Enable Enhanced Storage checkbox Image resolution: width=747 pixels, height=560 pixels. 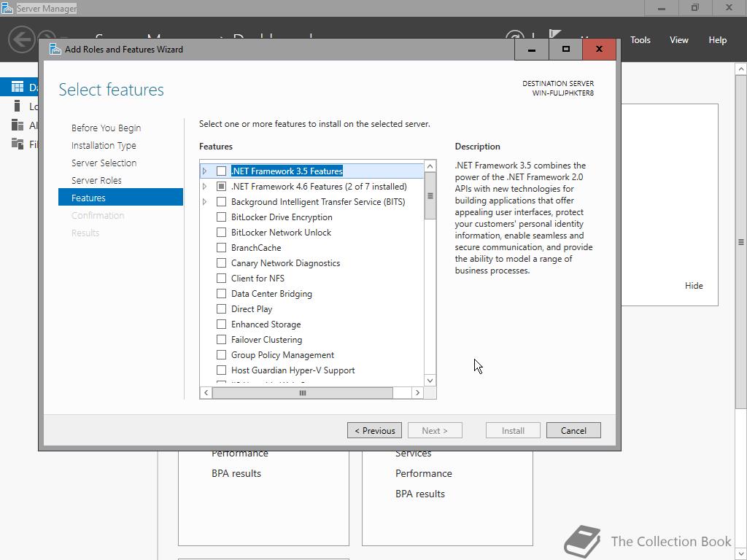[x=221, y=324]
